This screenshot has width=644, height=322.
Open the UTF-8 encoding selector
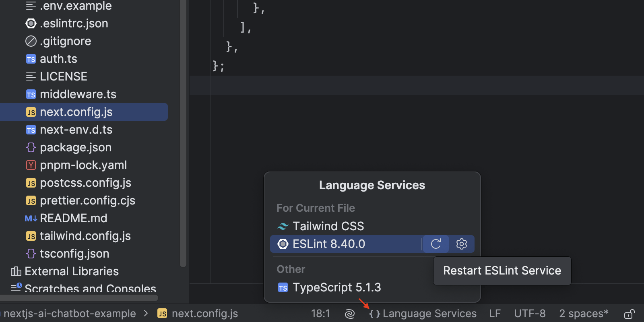tap(530, 314)
